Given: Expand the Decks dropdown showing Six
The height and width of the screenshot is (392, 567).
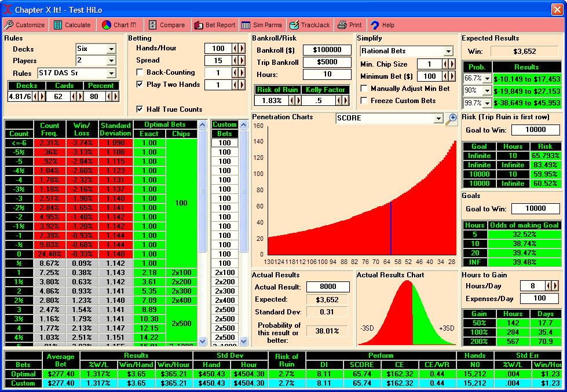Looking at the screenshot, I should [111, 49].
